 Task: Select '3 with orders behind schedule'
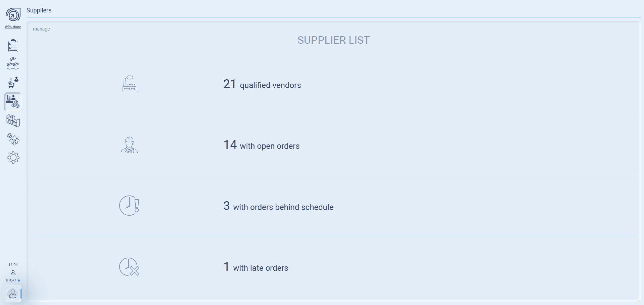point(278,206)
